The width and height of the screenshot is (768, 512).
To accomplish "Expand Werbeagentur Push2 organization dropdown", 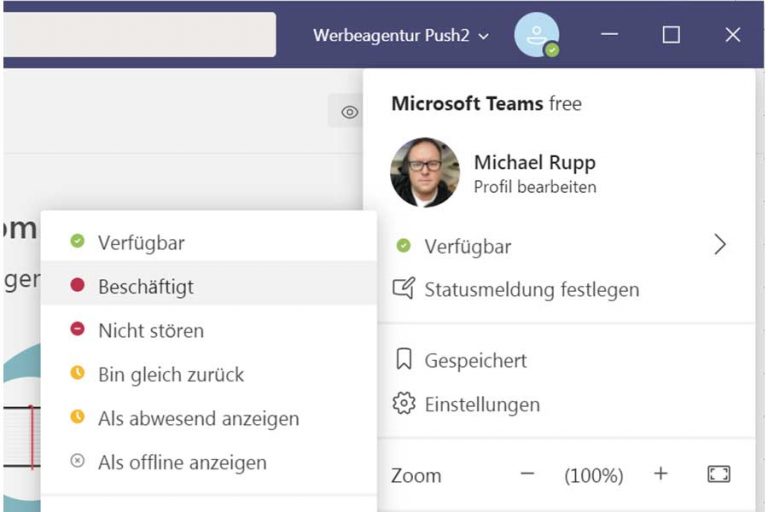I will point(401,35).
